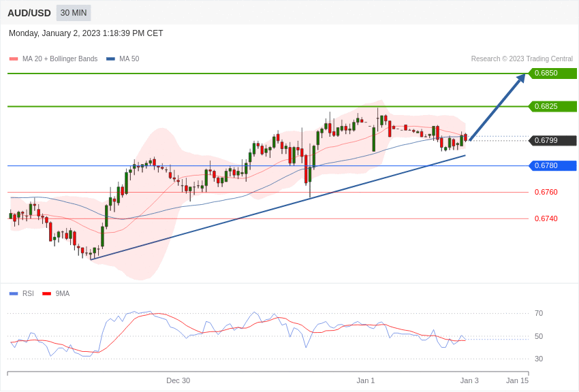Click the blue upward forecast arrowhead
Screen dimensions: 579x392
521,78
